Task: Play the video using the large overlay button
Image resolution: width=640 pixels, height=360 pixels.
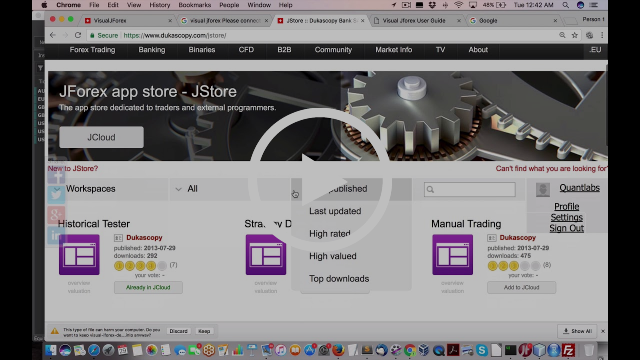Action: click(x=320, y=180)
